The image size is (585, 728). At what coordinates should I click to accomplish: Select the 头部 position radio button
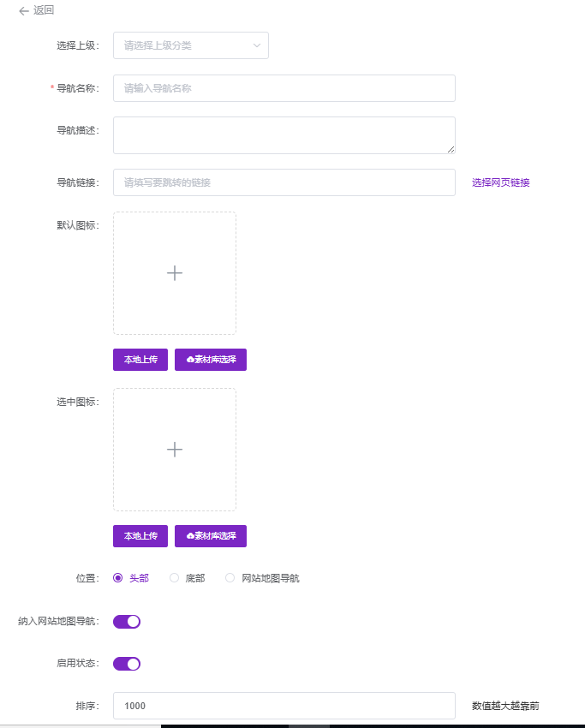(x=118, y=578)
